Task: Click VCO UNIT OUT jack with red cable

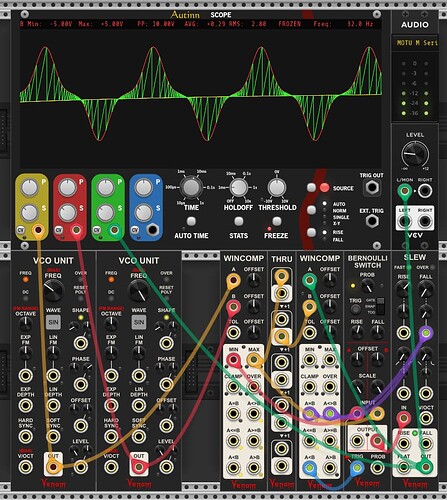Action: click(139, 467)
